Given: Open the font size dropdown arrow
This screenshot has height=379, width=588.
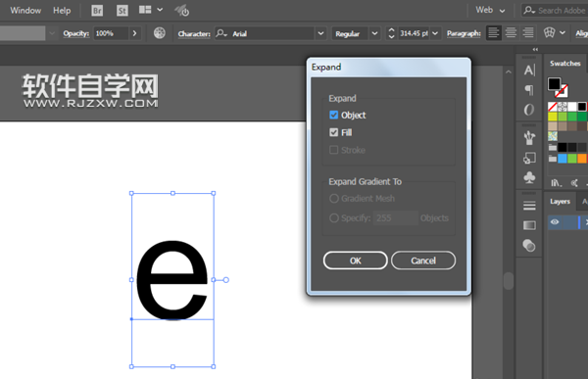Looking at the screenshot, I should pyautogui.click(x=435, y=33).
